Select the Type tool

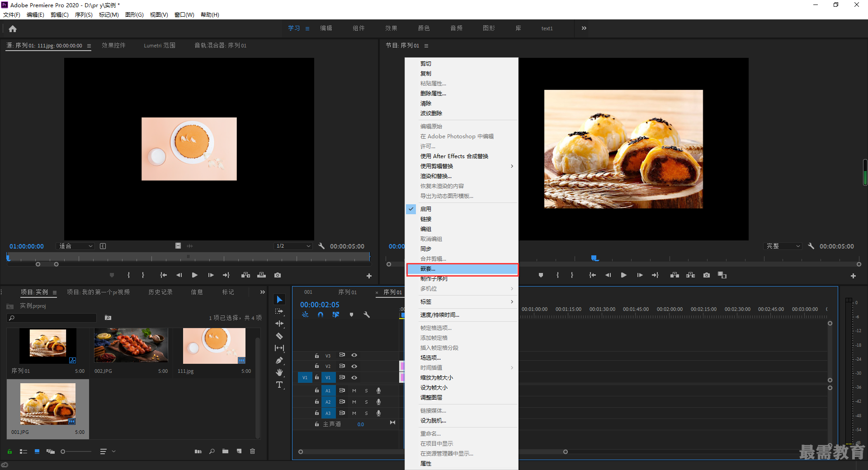pyautogui.click(x=279, y=385)
